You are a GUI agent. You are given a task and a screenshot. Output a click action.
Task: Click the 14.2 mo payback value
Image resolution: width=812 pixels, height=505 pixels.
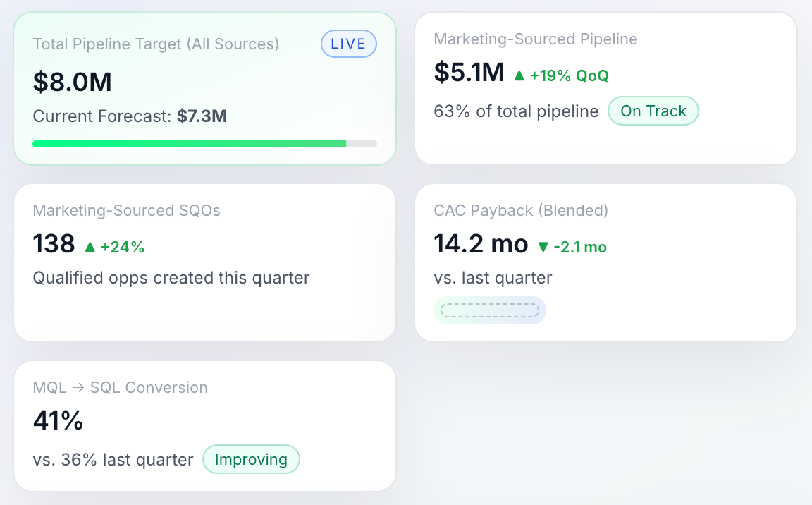tap(481, 243)
